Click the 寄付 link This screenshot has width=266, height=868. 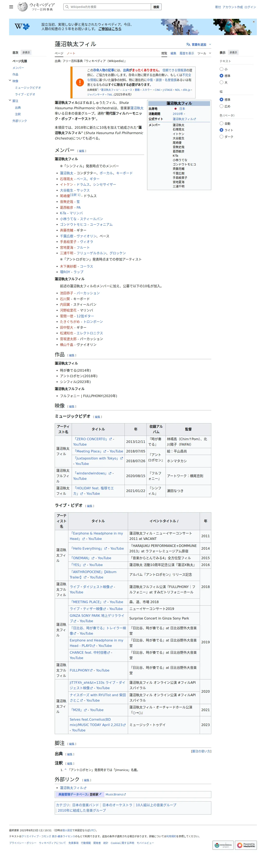tap(218, 7)
